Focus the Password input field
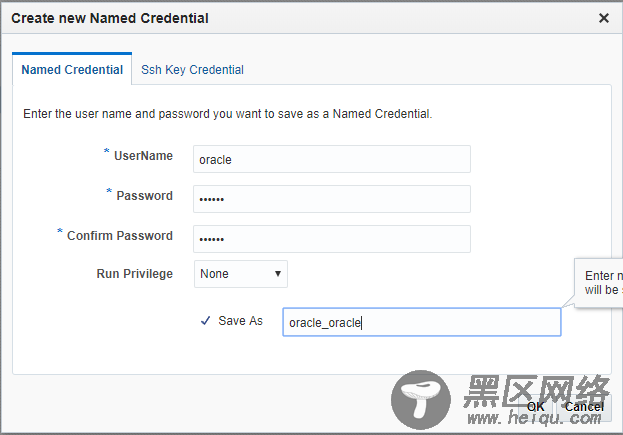This screenshot has height=435, width=623. [332, 199]
